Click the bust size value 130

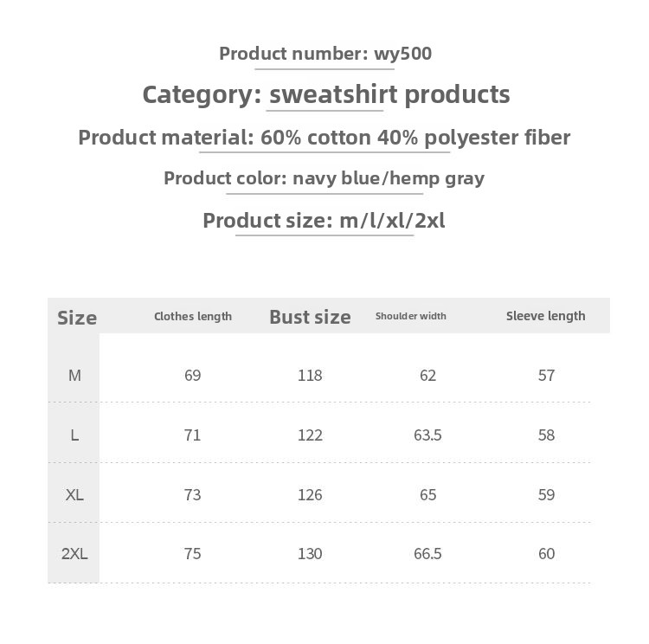(310, 554)
